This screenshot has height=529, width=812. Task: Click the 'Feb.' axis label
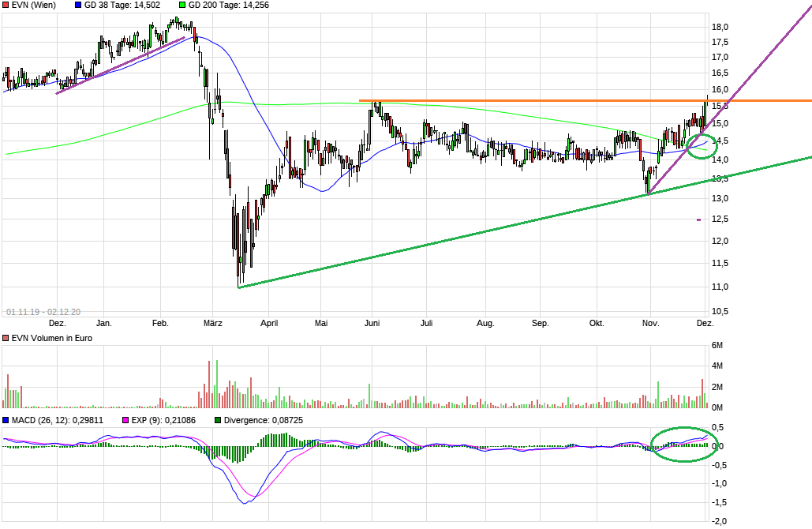pyautogui.click(x=160, y=323)
